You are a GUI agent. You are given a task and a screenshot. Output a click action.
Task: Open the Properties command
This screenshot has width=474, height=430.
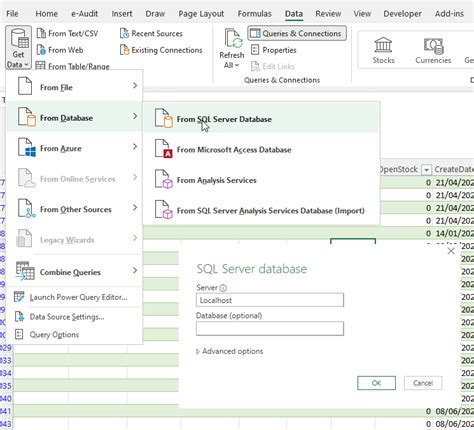click(274, 50)
